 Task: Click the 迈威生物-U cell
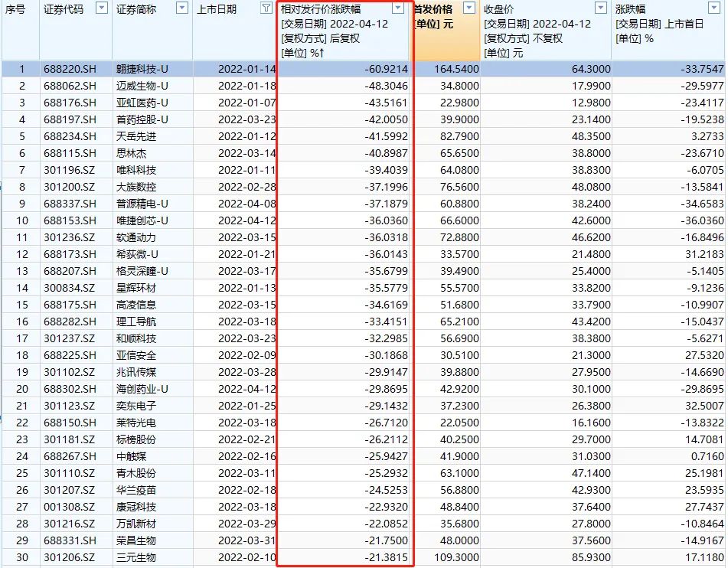point(142,86)
